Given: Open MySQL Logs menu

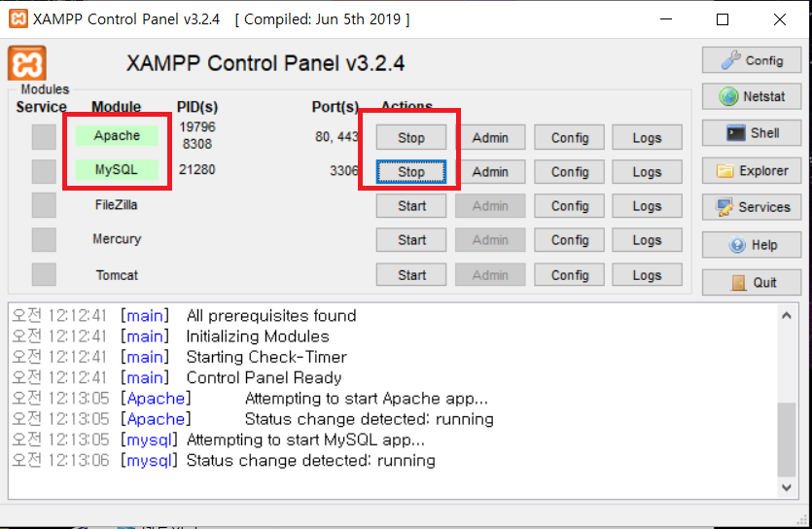Looking at the screenshot, I should click(x=647, y=172).
